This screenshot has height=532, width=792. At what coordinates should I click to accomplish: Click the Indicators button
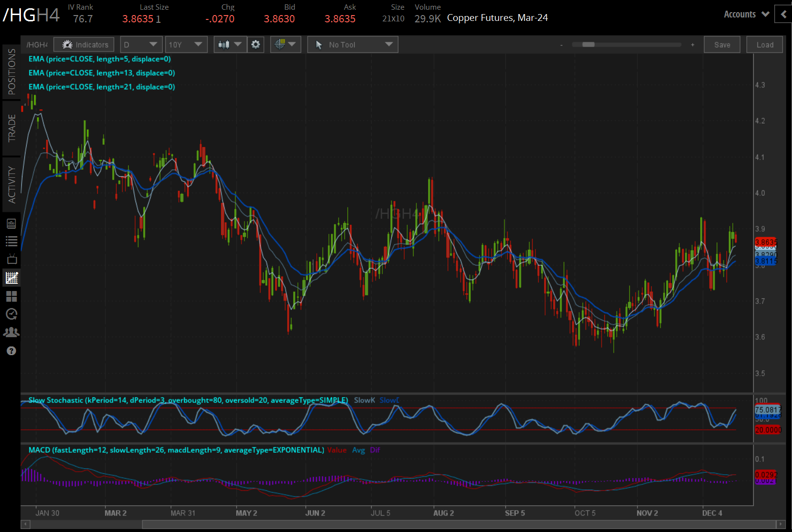tap(84, 45)
